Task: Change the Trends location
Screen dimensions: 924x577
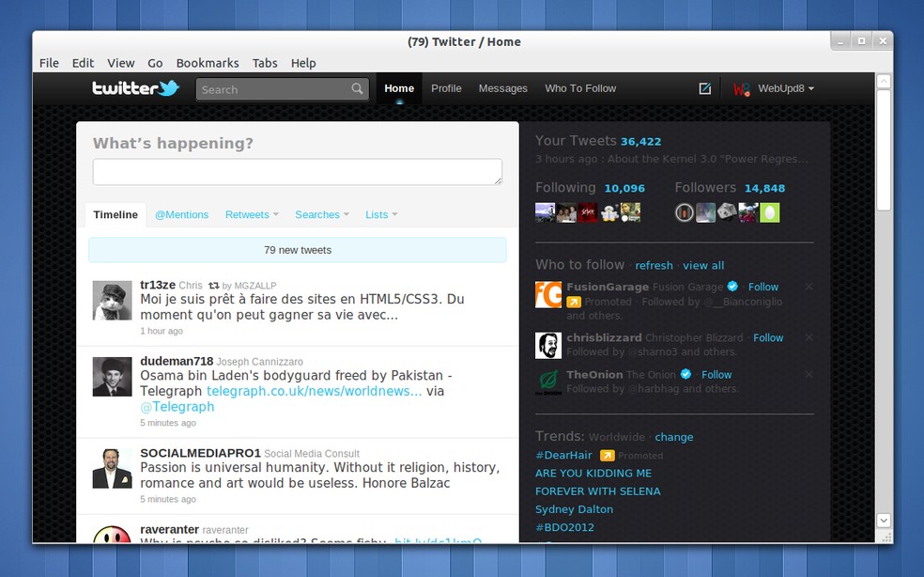Action: pyautogui.click(x=674, y=437)
